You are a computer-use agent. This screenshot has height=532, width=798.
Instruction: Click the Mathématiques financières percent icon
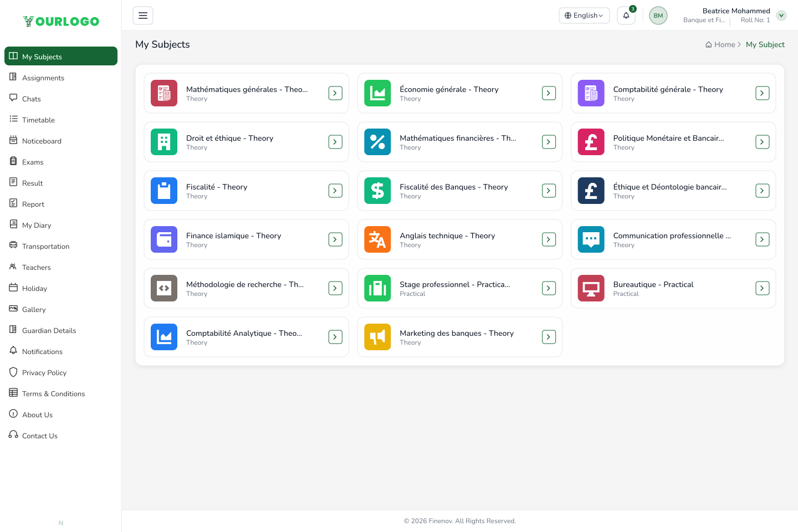(x=377, y=142)
